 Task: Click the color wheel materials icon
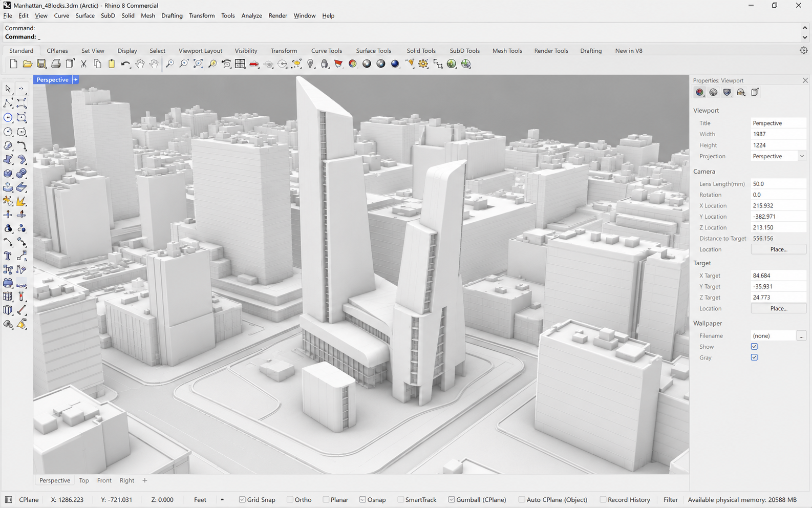tap(352, 64)
